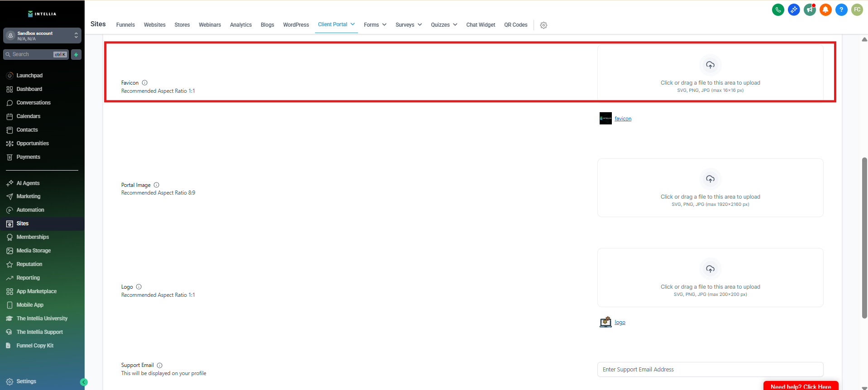868x390 pixels.
Task: Click the Support Email address field
Action: (710, 370)
